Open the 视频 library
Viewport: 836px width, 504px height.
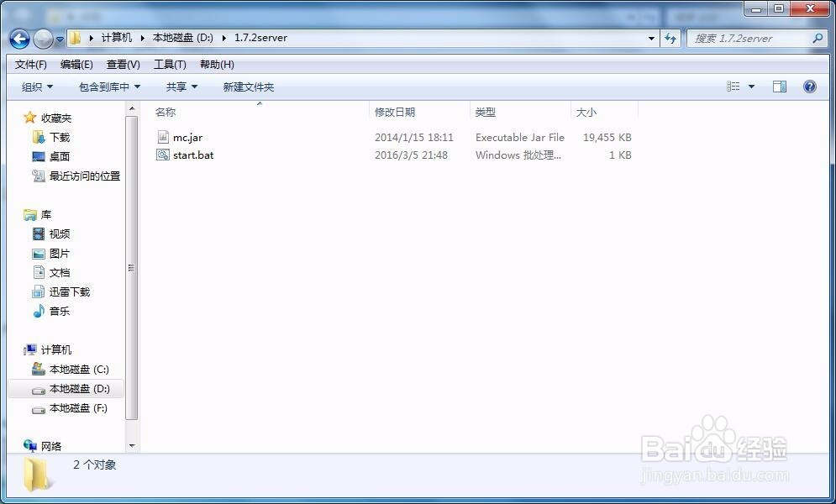(x=60, y=234)
